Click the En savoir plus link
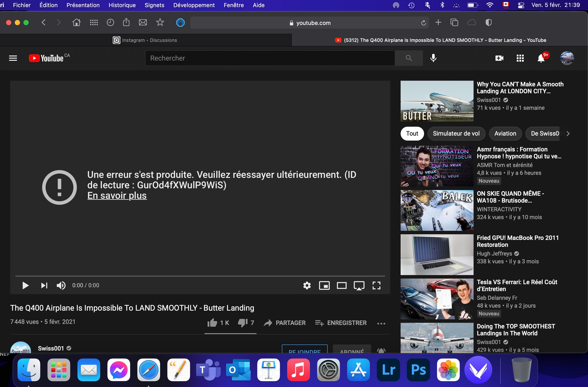Viewport: 588px width, 387px height. click(x=117, y=195)
